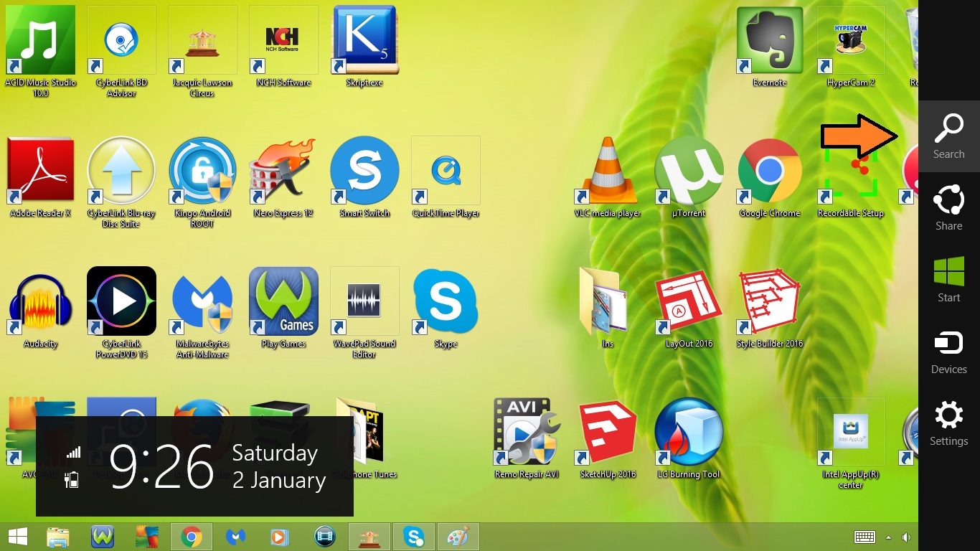980x551 pixels.
Task: Open QuickTime Player shortcut
Action: pyautogui.click(x=446, y=171)
